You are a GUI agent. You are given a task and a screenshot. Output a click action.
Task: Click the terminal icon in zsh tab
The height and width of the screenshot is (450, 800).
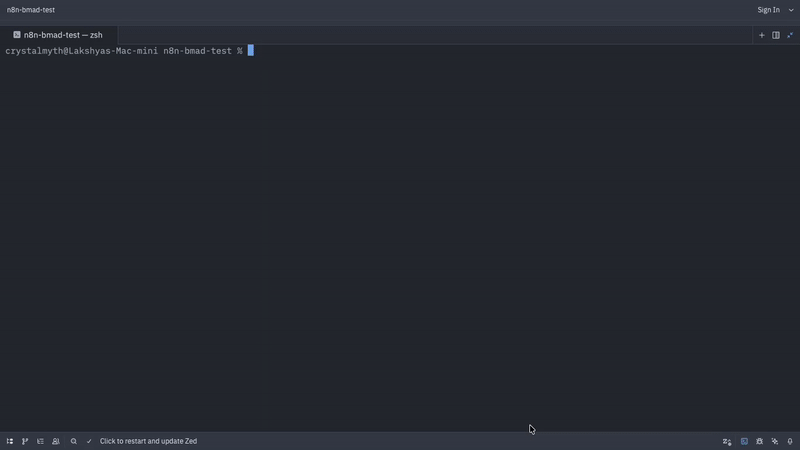point(17,35)
